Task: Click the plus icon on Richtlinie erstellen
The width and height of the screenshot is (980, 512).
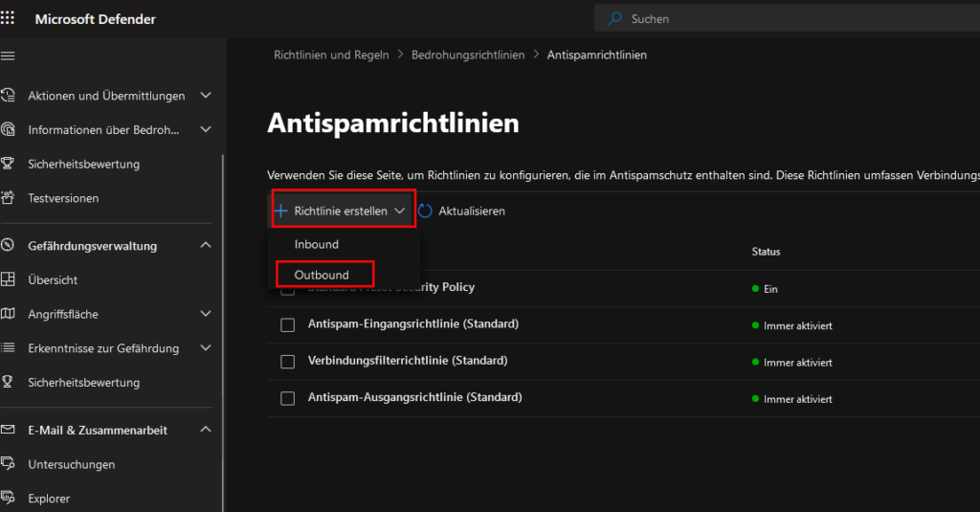Action: 280,211
